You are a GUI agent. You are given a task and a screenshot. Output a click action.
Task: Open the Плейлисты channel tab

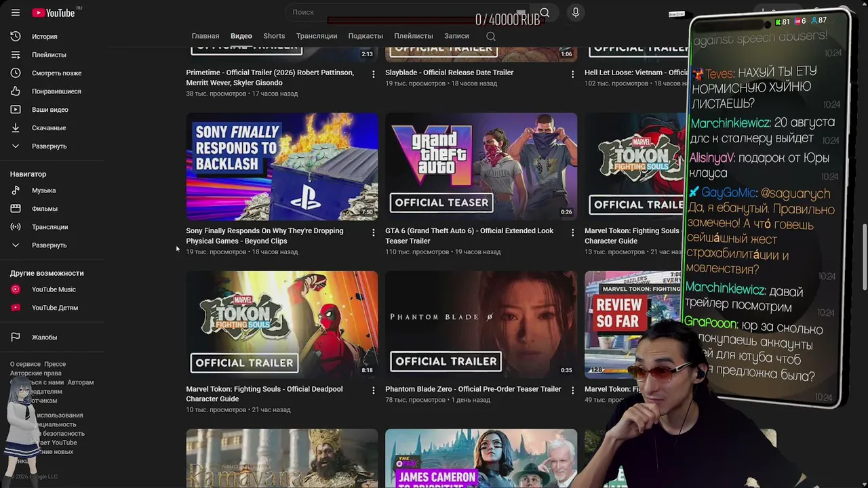(x=414, y=36)
